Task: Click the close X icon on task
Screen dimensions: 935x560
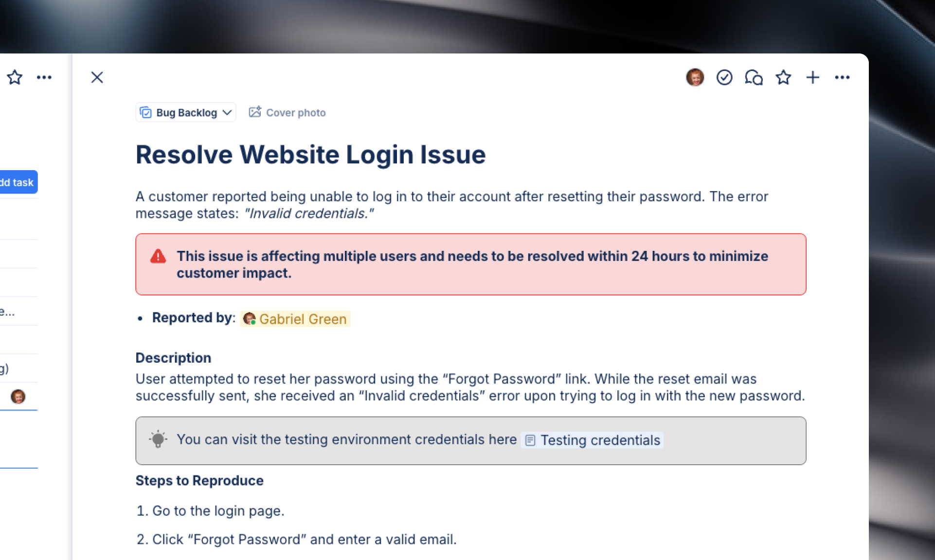Action: point(97,77)
